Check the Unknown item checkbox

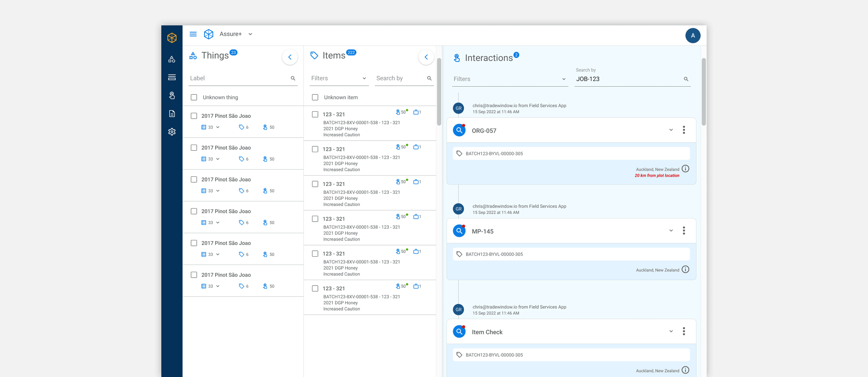point(315,97)
